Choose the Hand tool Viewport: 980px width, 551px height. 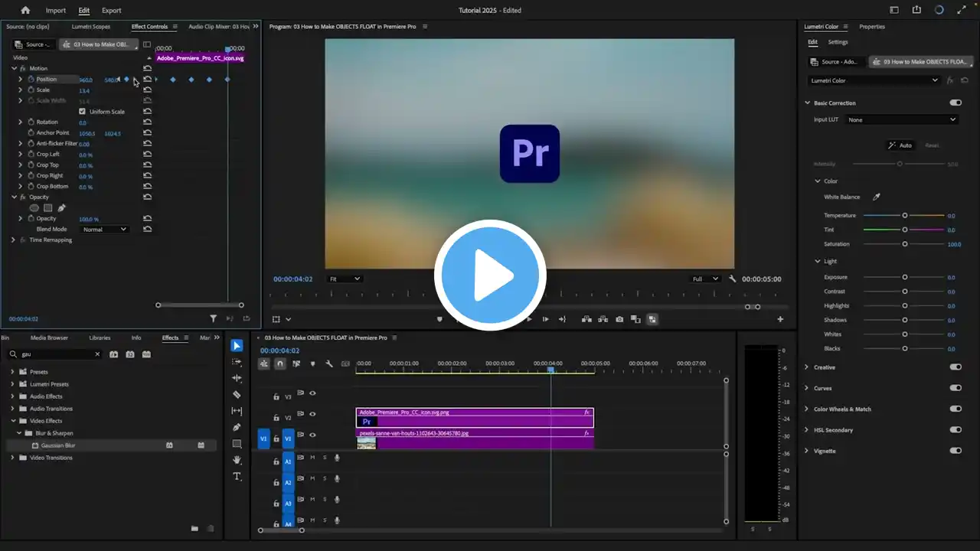tap(237, 460)
